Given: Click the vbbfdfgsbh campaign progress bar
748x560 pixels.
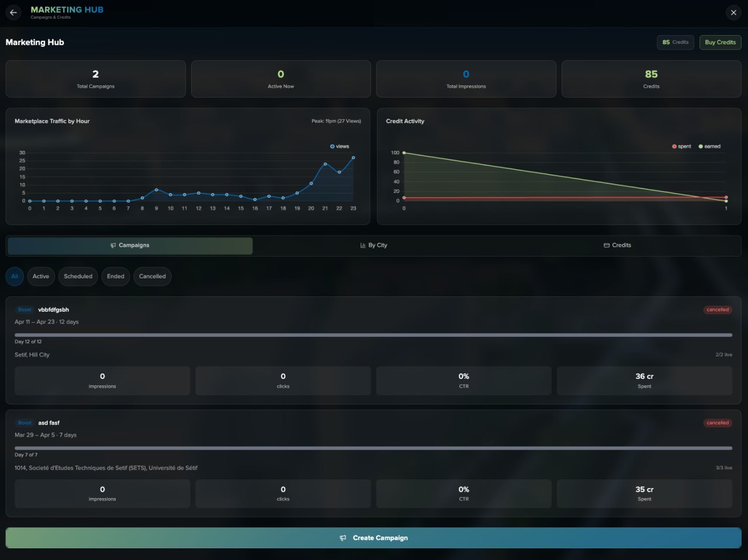Looking at the screenshot, I should pos(373,335).
